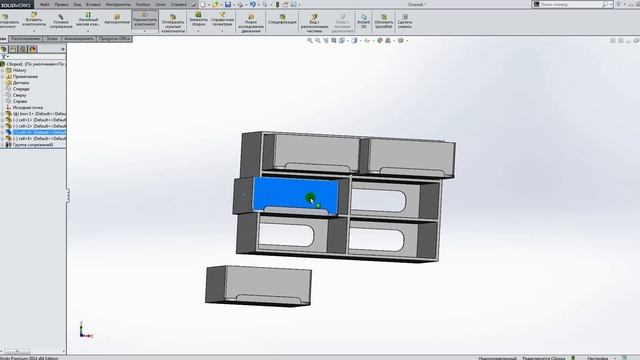Viewport: 640px width, 360px height.
Task: Open the Окно menu
Action: [160, 4]
